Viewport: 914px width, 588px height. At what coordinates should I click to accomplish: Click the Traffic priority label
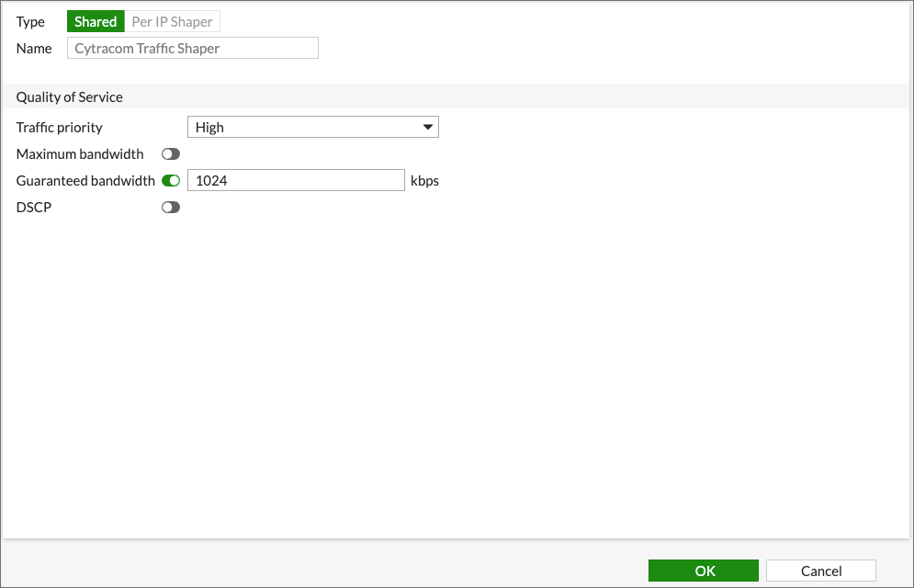[60, 128]
